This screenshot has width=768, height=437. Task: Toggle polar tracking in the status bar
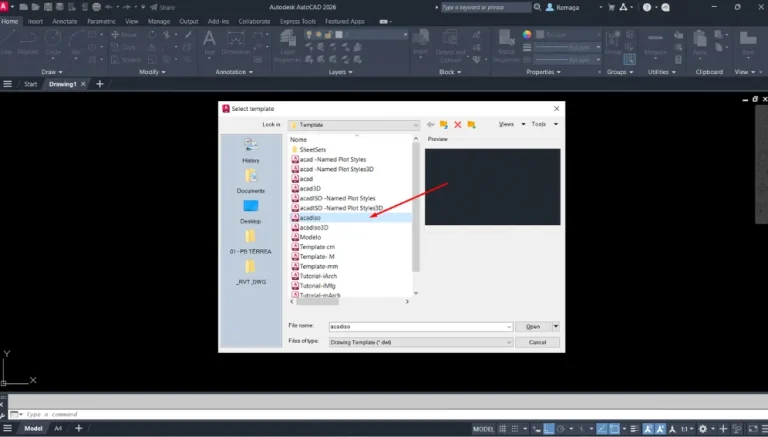tap(561, 429)
